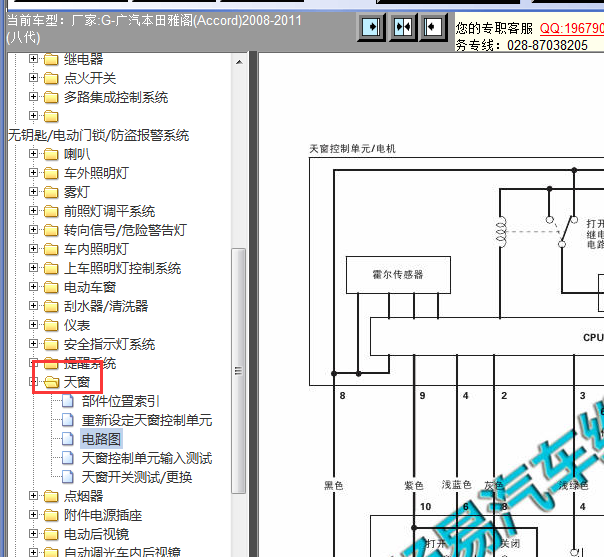
Task: Select 刮水器/清洗器 tree label
Action: point(106,306)
